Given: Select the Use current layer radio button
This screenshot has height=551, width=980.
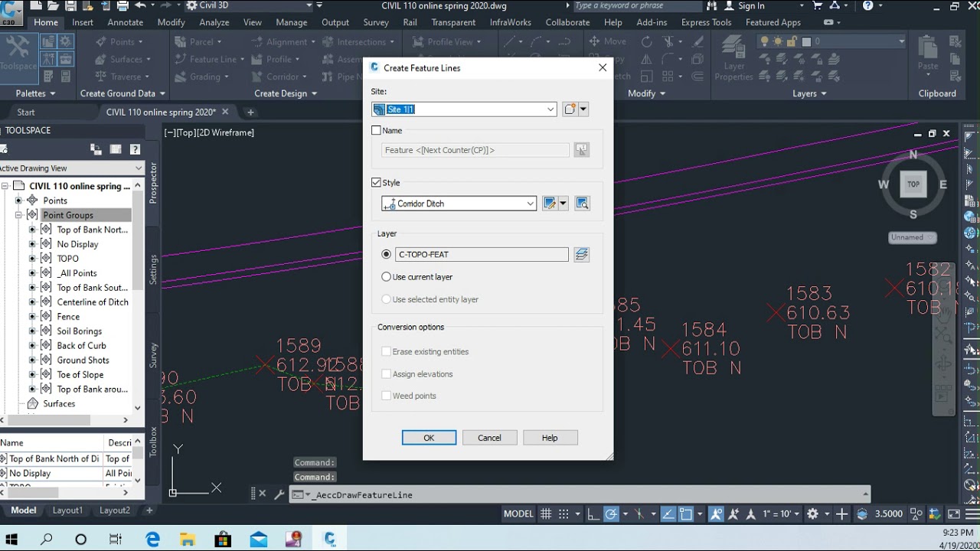Looking at the screenshot, I should [x=386, y=276].
